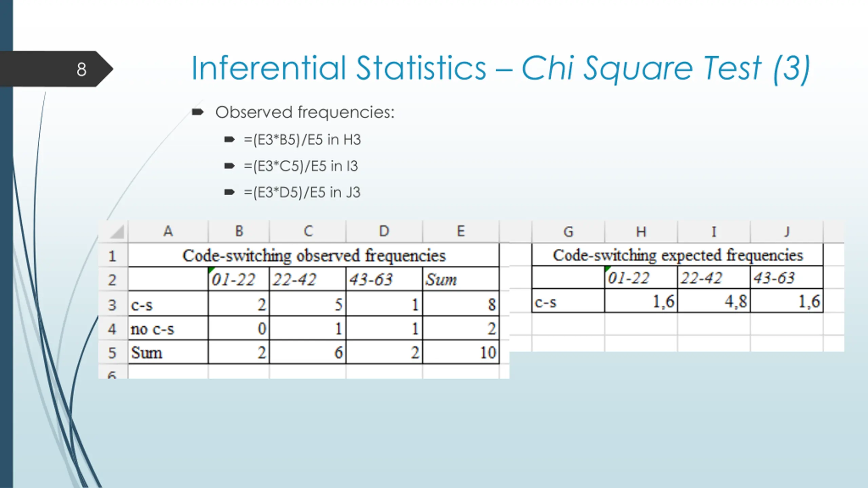
Task: Click 'Code-switching observed frequencies' merged cell
Action: point(314,255)
